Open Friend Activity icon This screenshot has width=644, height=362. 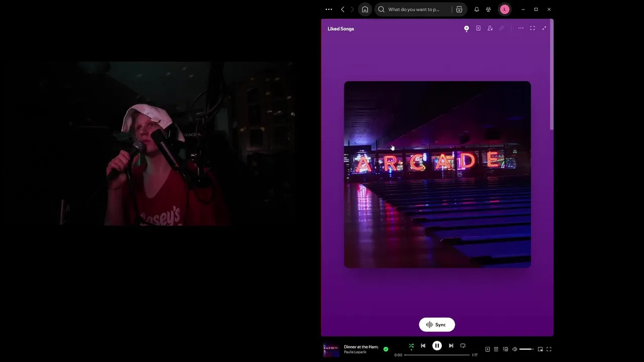(x=488, y=9)
